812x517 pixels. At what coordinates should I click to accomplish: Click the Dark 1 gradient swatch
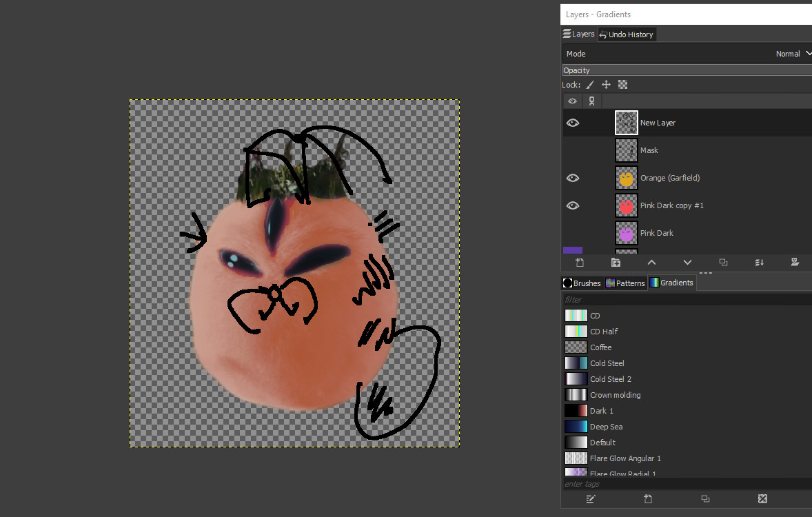pos(576,411)
